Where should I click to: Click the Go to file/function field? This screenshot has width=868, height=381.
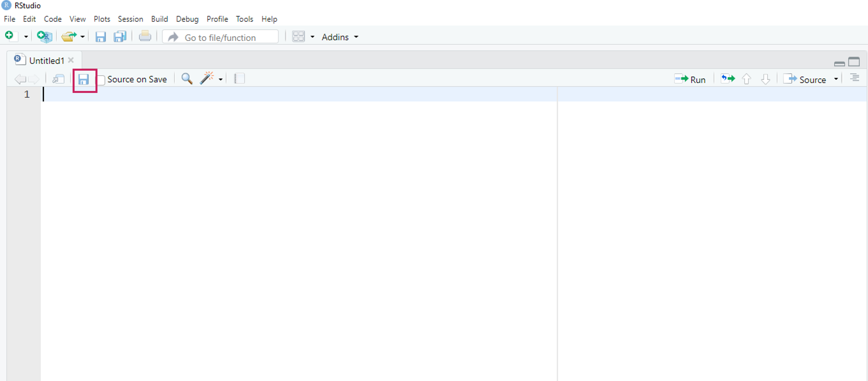point(220,37)
